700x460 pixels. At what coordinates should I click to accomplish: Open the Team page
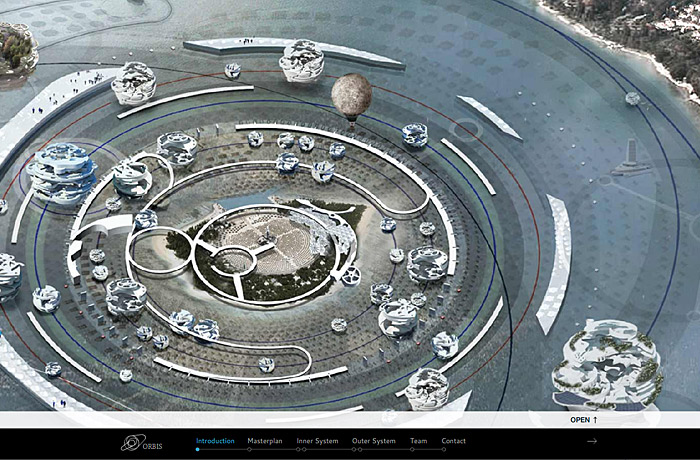click(x=418, y=441)
